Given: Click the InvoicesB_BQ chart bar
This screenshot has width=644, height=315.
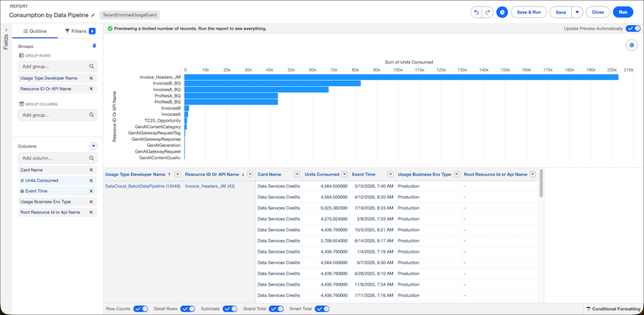Looking at the screenshot, I should (273, 83).
